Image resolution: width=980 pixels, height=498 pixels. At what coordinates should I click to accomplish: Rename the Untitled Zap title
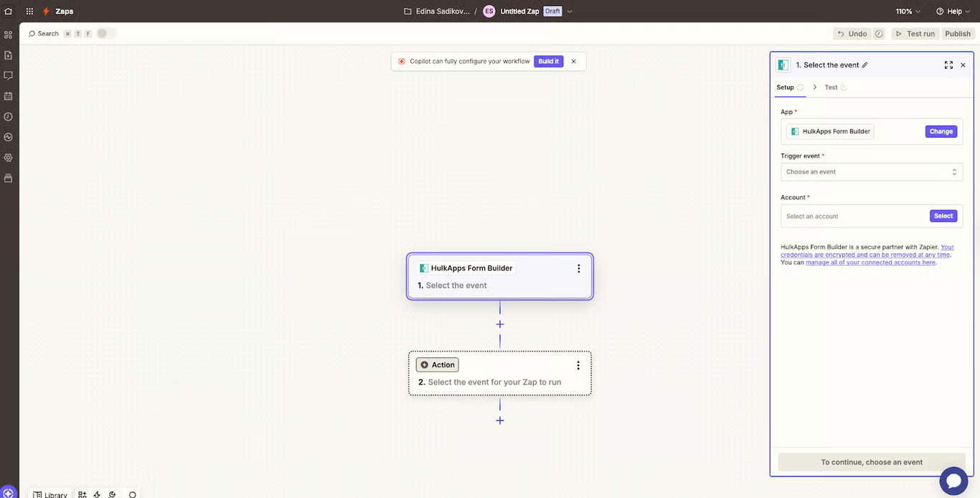point(519,11)
